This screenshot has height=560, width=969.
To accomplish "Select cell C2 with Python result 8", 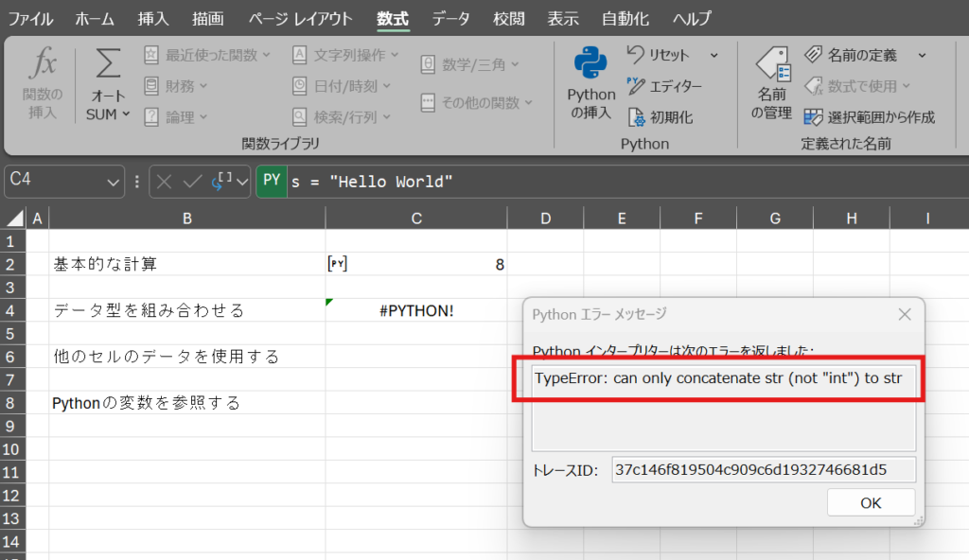I will tap(415, 265).
